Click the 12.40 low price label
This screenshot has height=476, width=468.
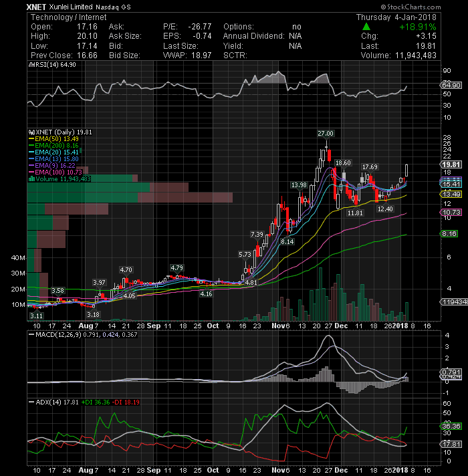[x=385, y=209]
